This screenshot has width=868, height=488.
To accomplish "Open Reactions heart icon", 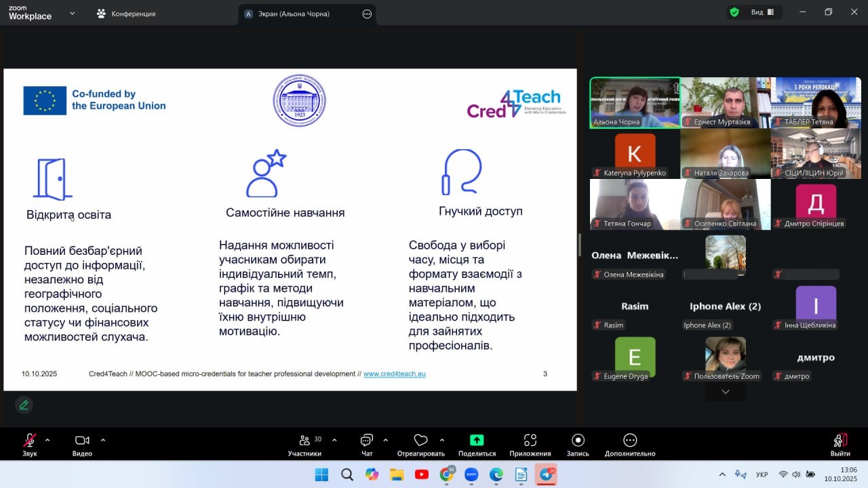I will (420, 441).
